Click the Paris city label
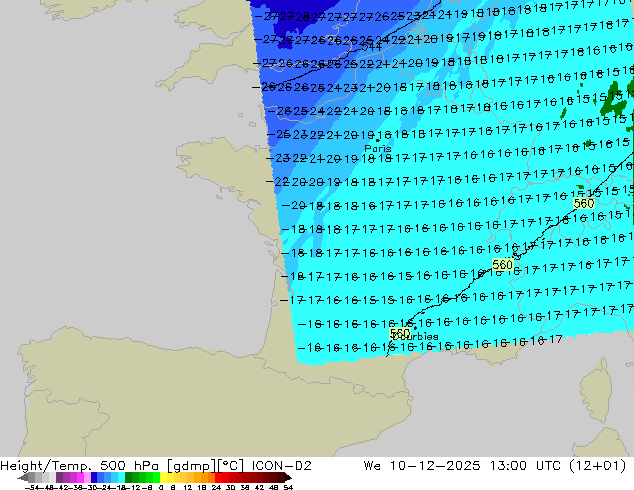This screenshot has height=490, width=634. coord(378,148)
